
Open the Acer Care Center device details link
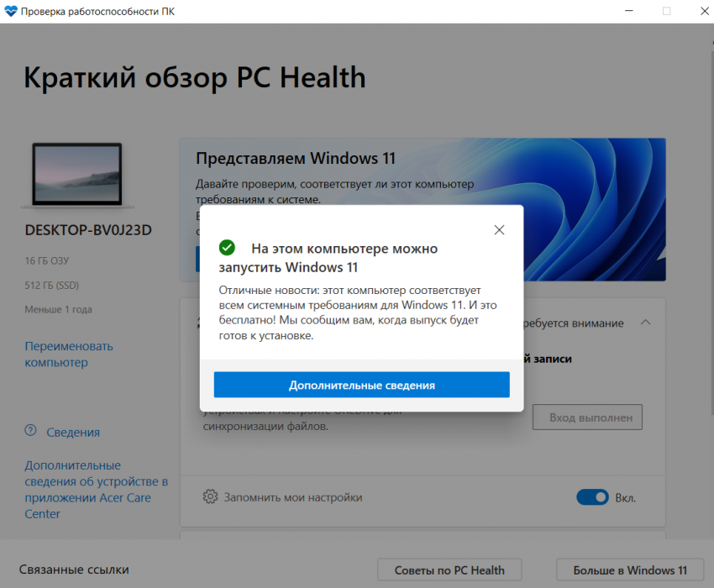[96, 489]
